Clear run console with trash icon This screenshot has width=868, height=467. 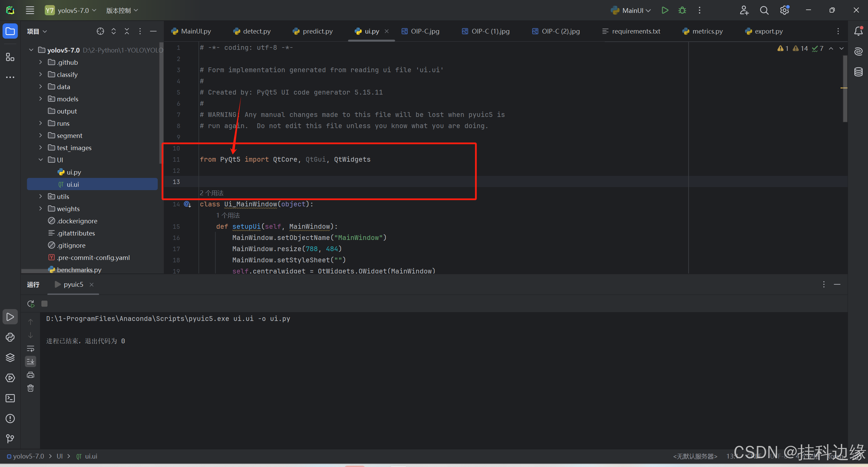31,388
